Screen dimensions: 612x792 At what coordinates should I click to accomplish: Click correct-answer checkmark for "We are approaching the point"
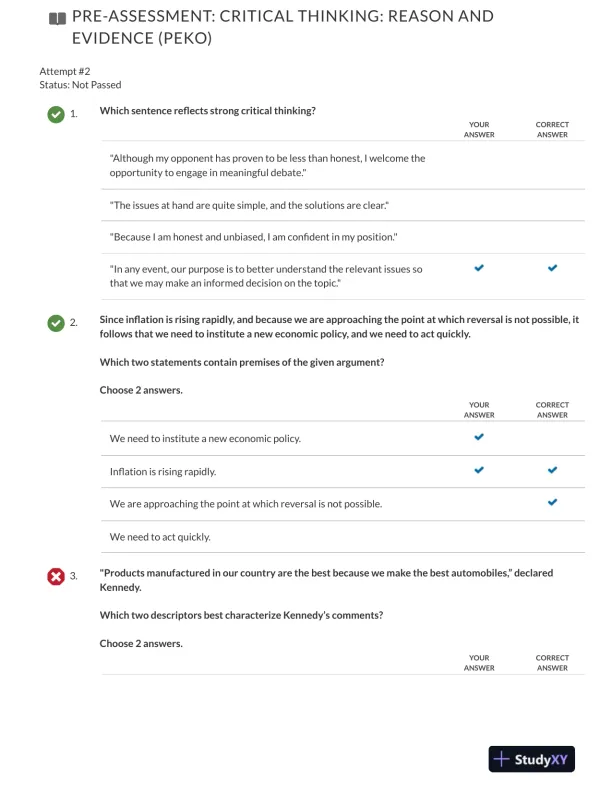[552, 502]
